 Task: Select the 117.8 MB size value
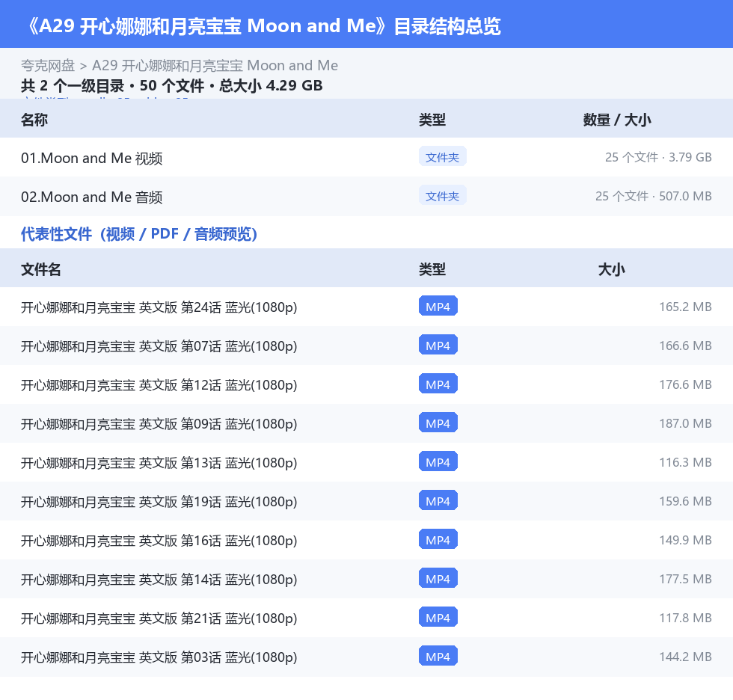[x=685, y=617]
